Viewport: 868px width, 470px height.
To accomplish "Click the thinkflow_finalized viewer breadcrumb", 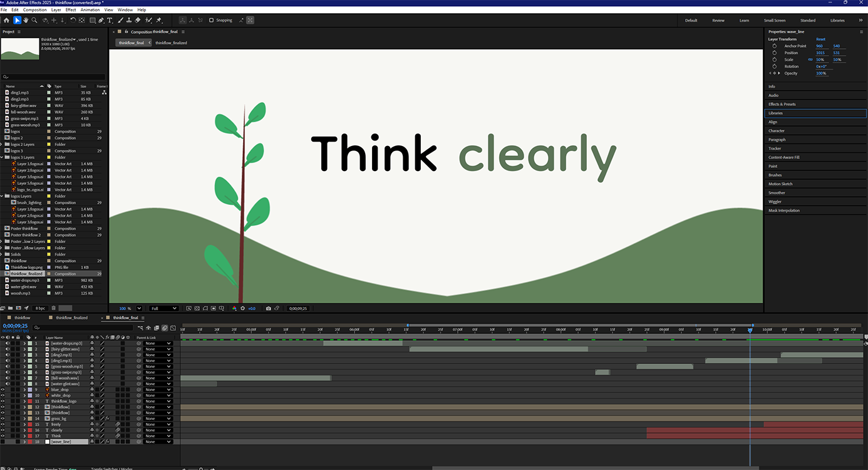I will point(171,43).
